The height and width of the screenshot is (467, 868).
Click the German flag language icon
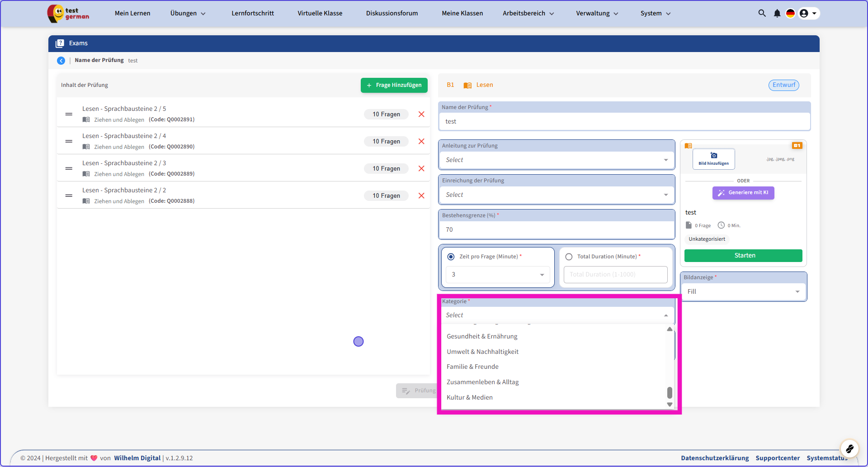point(790,13)
